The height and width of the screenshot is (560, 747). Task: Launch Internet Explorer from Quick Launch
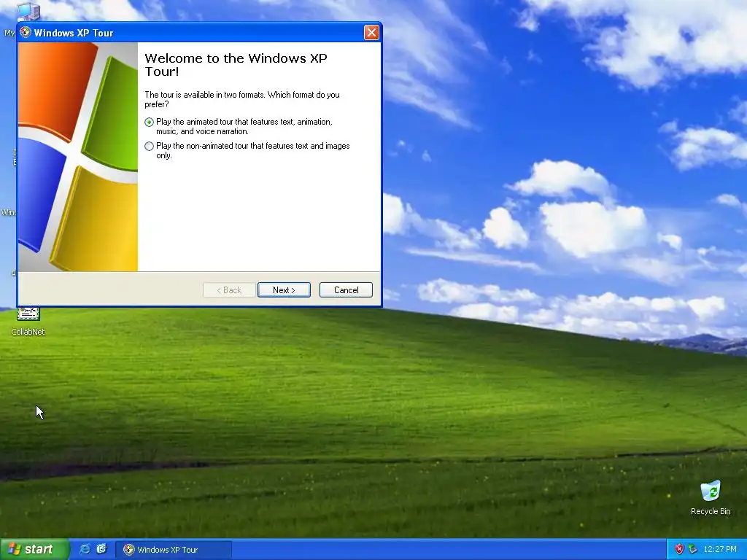point(85,549)
